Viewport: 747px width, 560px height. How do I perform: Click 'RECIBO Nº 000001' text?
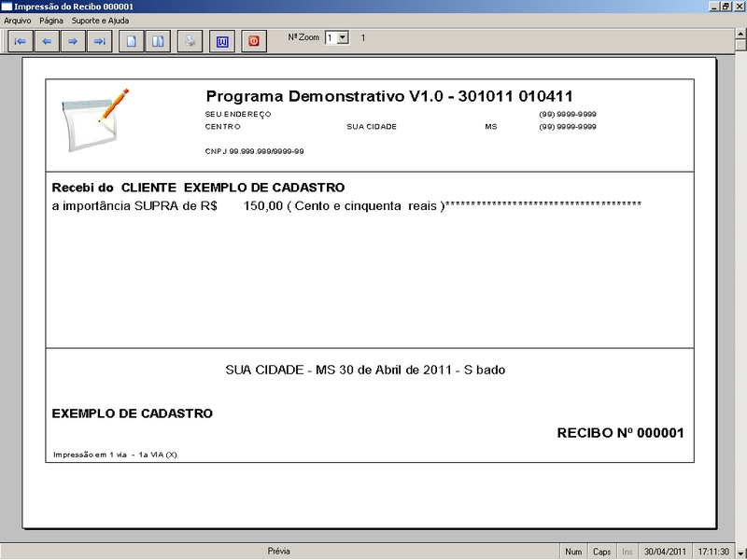point(620,433)
